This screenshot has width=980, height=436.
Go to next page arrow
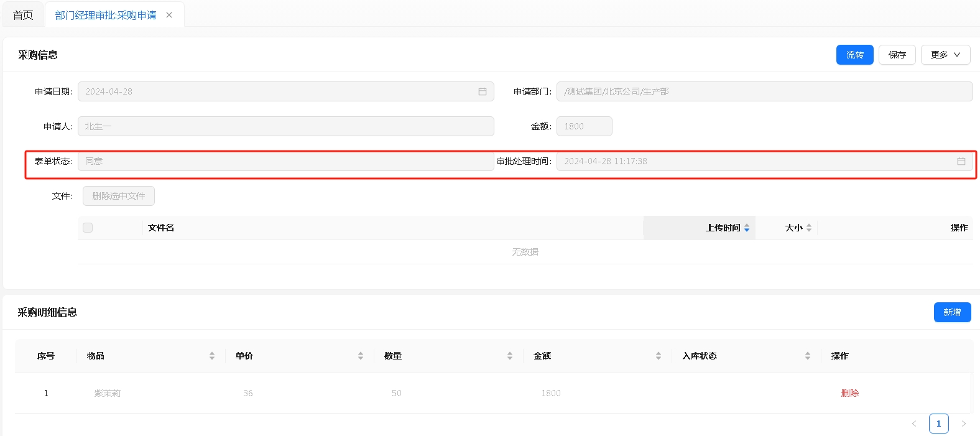964,424
